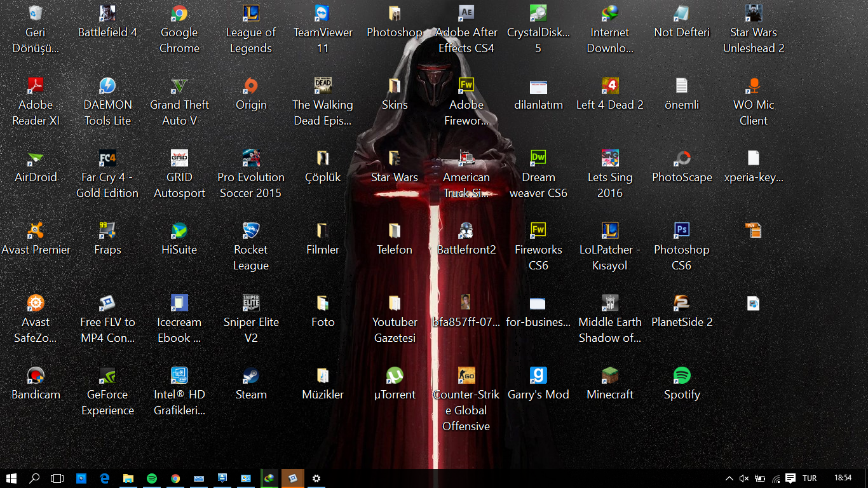Open the Action Center notifications icon
The image size is (868, 488).
790,478
